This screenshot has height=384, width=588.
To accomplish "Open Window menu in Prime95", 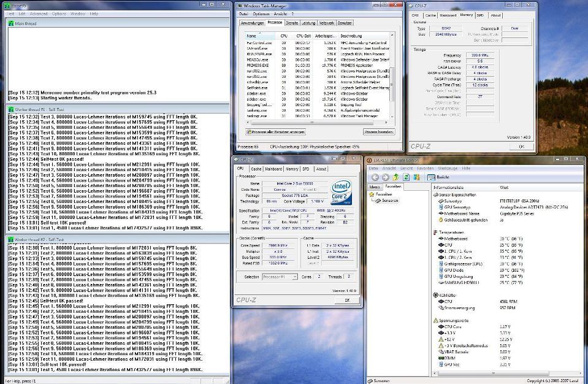I will (x=78, y=13).
